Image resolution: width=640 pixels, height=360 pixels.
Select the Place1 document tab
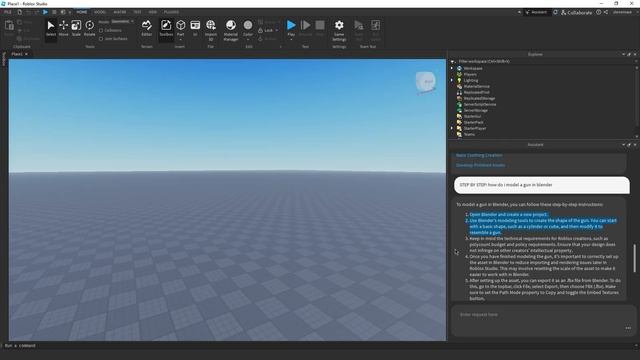pyautogui.click(x=17, y=54)
